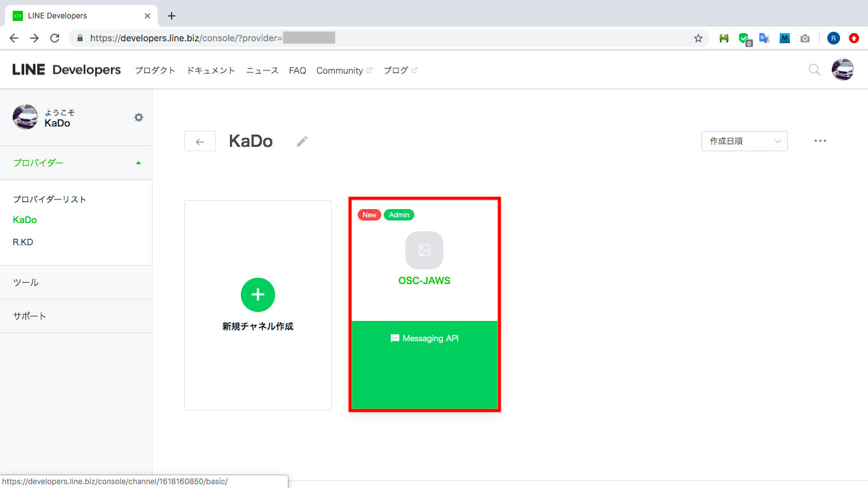Select KaDo provider in sidebar
Image resolution: width=868 pixels, height=488 pixels.
tap(25, 220)
